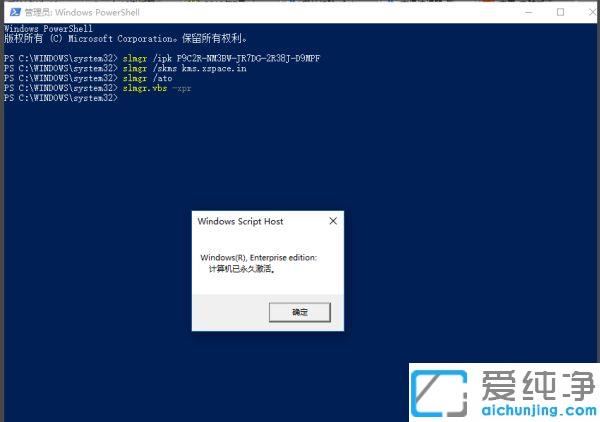Click the slmgr /ipk command line

click(162, 58)
